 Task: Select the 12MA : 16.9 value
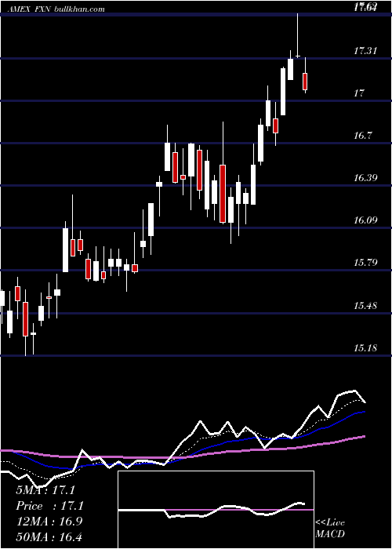point(49,522)
